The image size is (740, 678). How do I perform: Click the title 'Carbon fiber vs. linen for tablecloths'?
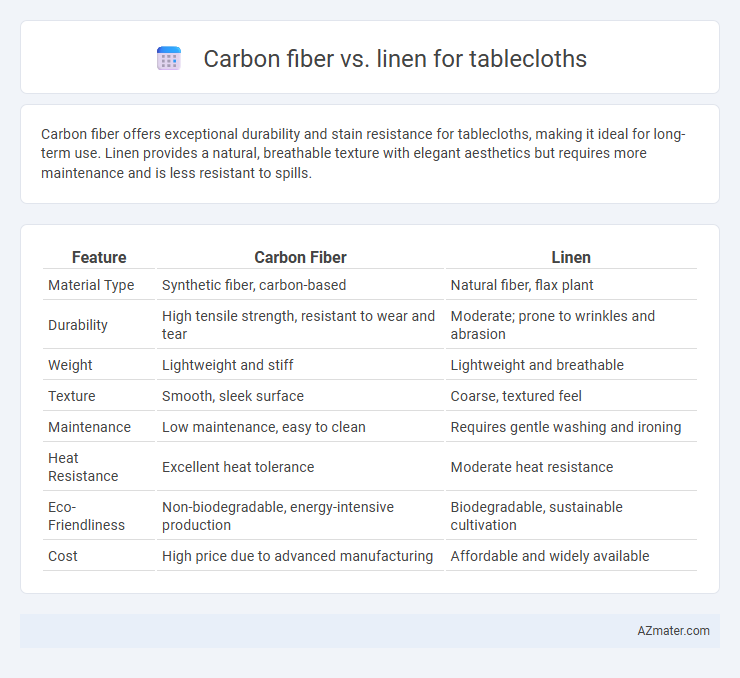(x=395, y=59)
